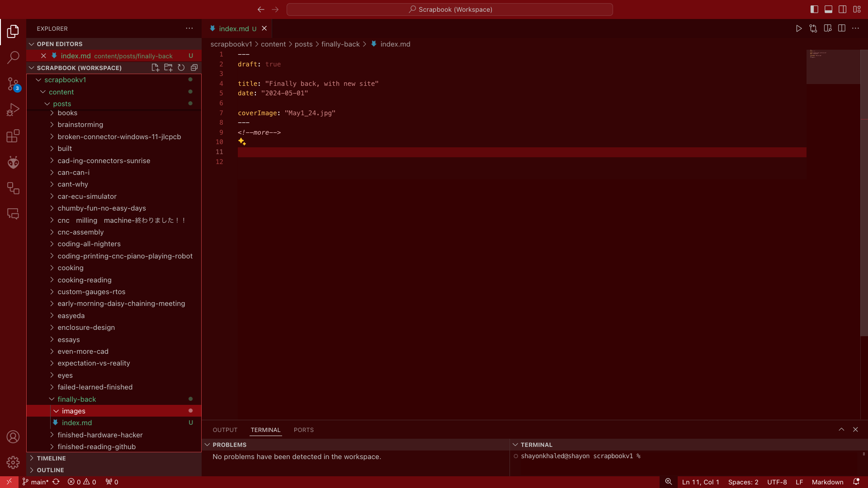
Task: Open editor more actions menu
Action: coord(856,28)
